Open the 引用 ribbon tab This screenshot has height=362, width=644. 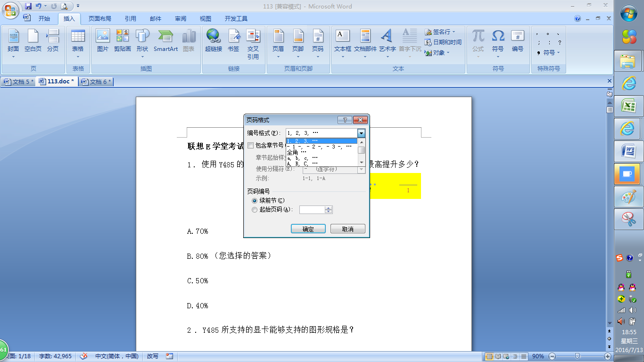pos(131,19)
